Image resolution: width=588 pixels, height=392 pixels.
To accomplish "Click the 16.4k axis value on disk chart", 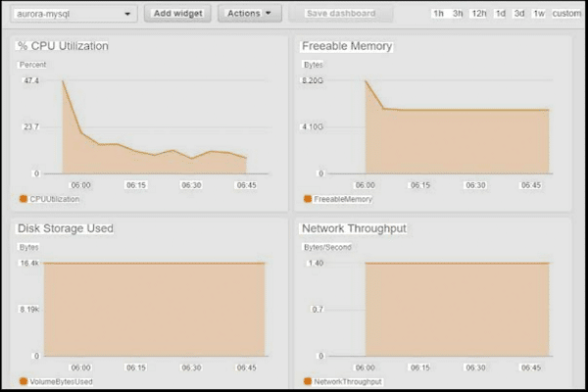I will point(29,263).
